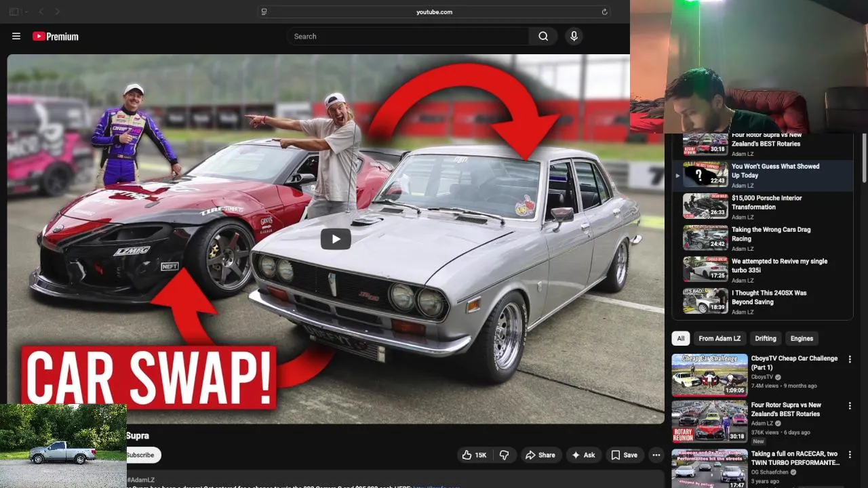Viewport: 868px width, 488px height.
Task: Share the video
Action: click(540, 455)
